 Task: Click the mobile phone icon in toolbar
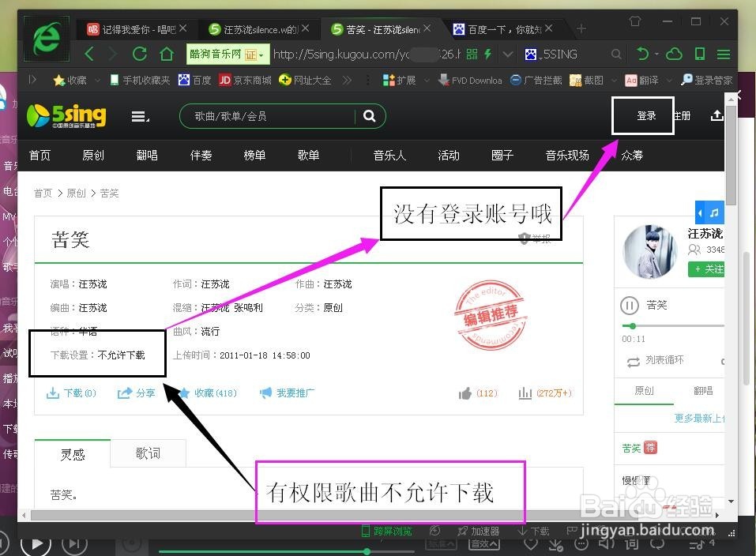pyautogui.click(x=700, y=54)
